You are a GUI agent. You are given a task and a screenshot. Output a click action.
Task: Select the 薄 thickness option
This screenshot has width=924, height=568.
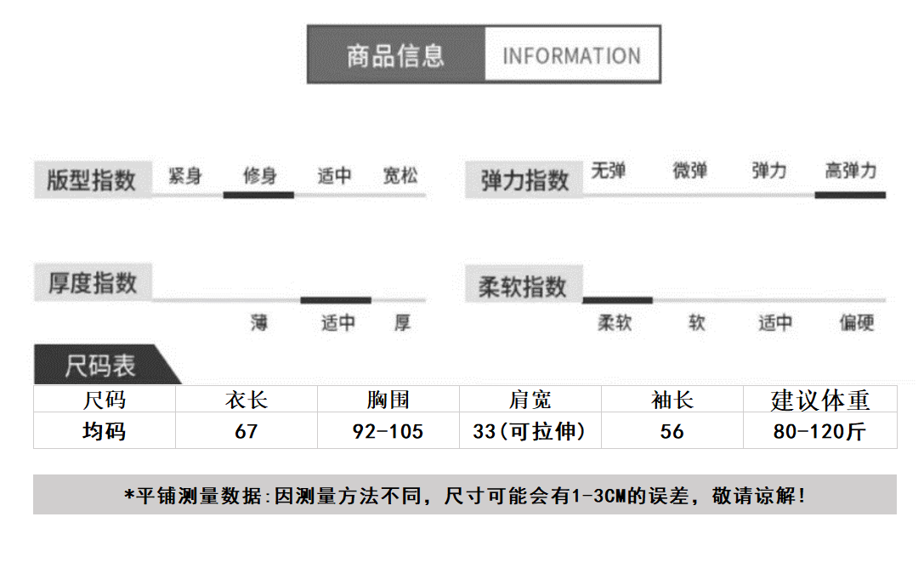pyautogui.click(x=258, y=322)
